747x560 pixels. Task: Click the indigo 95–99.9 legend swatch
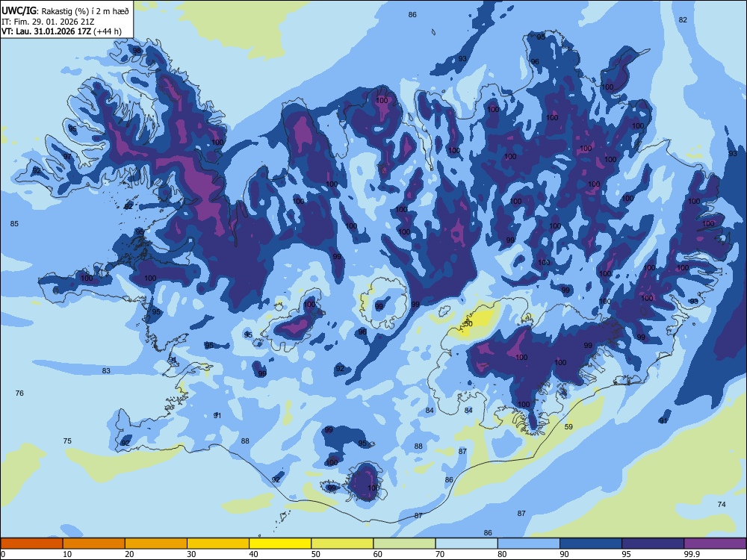(x=653, y=544)
